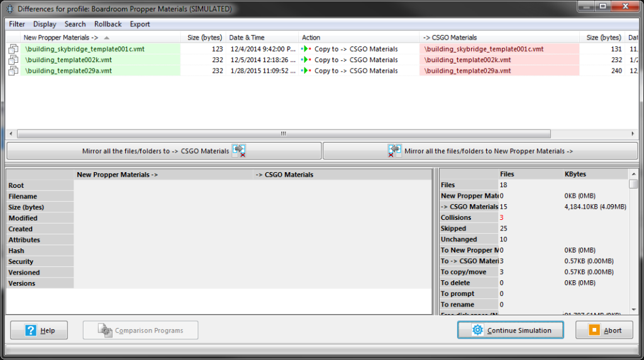Open the Filter menu
Screen dimensions: 644x360
17,25
